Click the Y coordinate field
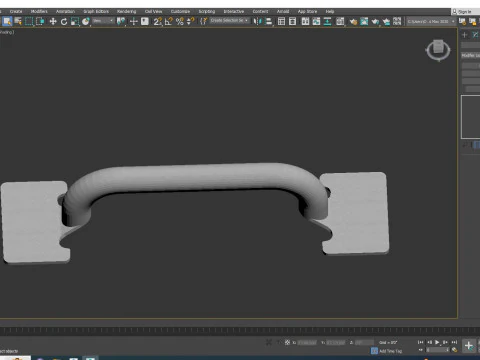This screenshot has height=360, width=480. pyautogui.click(x=335, y=343)
